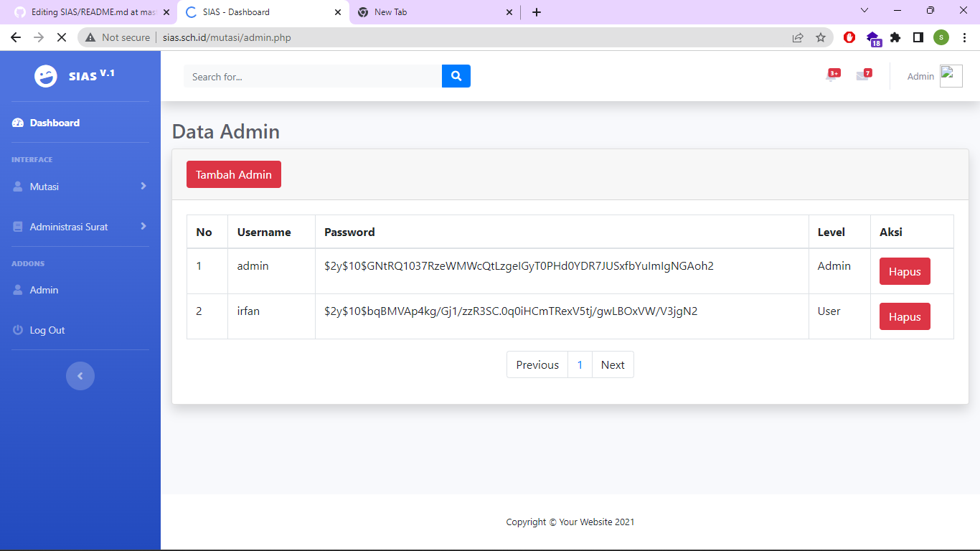The width and height of the screenshot is (980, 551).
Task: Select the Dashboard gauge icon in sidebar
Action: pyautogui.click(x=16, y=123)
